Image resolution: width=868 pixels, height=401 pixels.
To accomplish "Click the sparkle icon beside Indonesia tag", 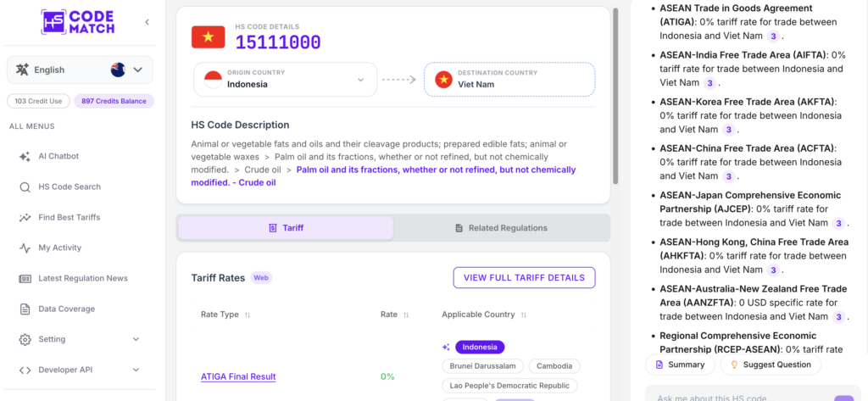I will click(x=446, y=348).
